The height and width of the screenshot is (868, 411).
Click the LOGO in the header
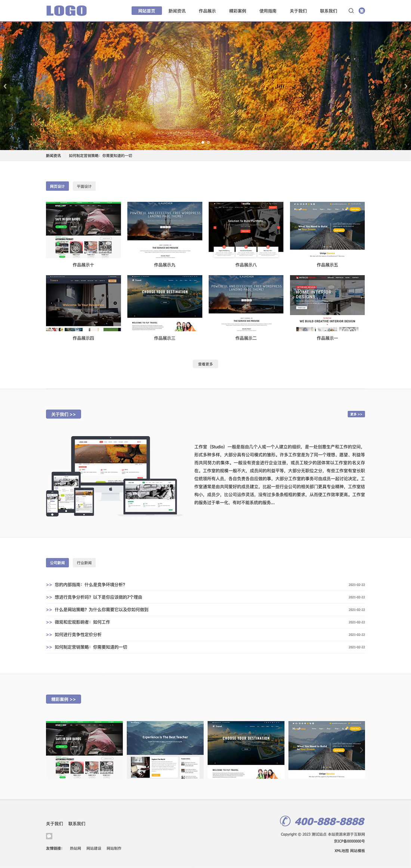click(x=67, y=11)
